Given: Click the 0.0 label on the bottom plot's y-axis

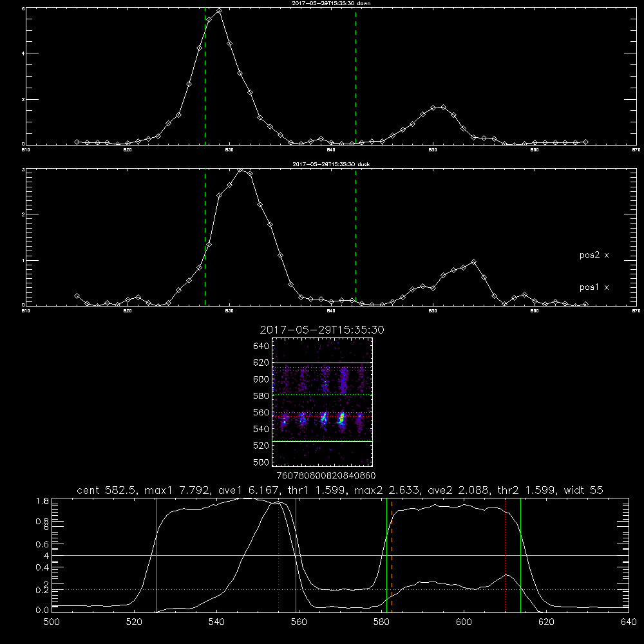Looking at the screenshot, I should [x=43, y=610].
